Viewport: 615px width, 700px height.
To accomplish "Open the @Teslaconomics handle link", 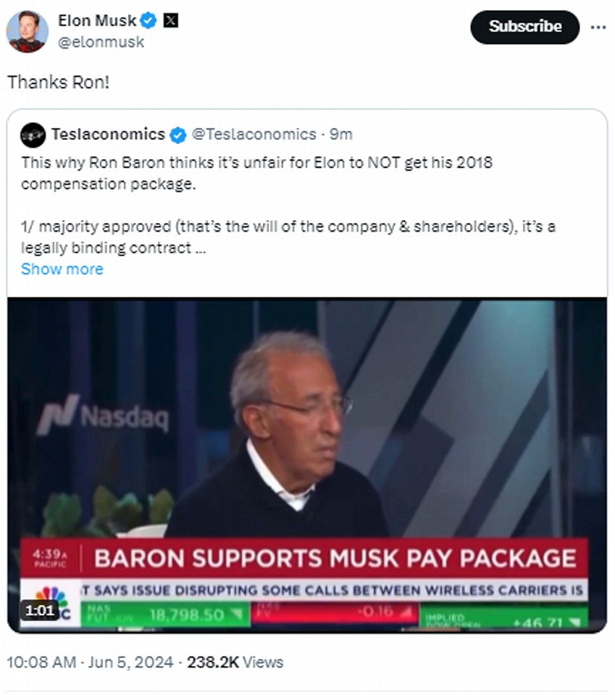I will (254, 134).
